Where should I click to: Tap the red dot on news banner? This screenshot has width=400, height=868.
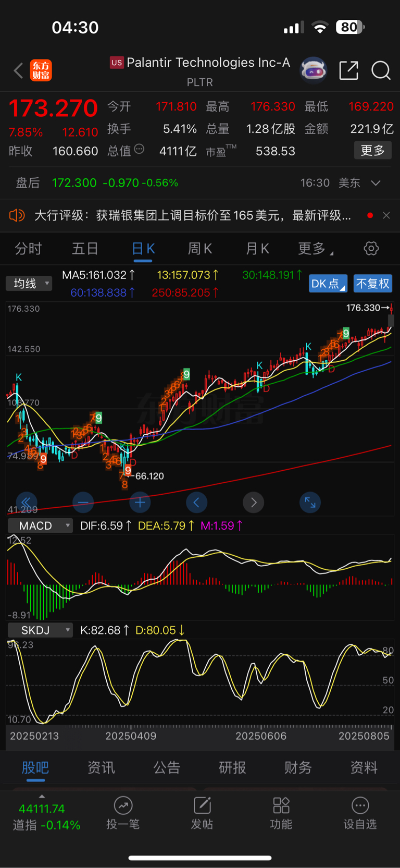point(370,215)
